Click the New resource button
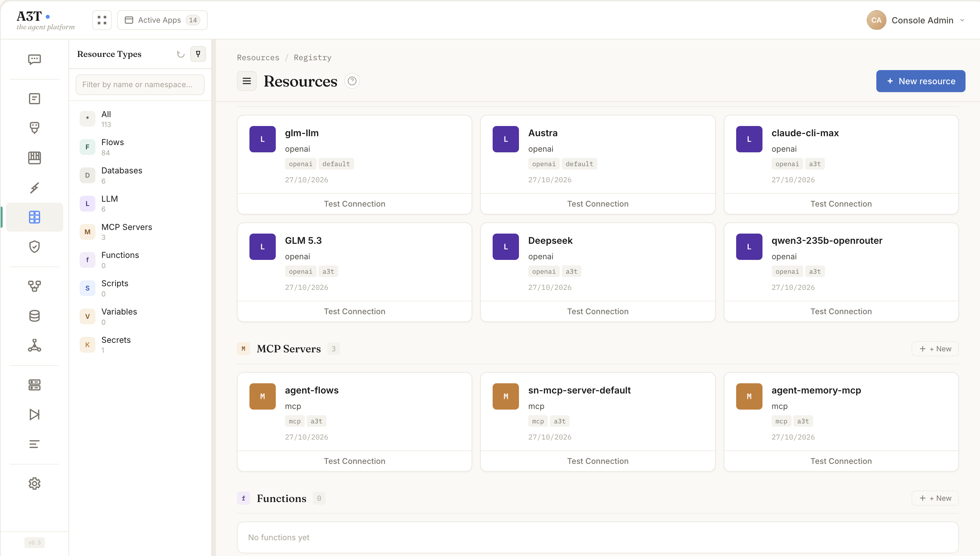Screen dimensions: 980x556 click(x=920, y=81)
